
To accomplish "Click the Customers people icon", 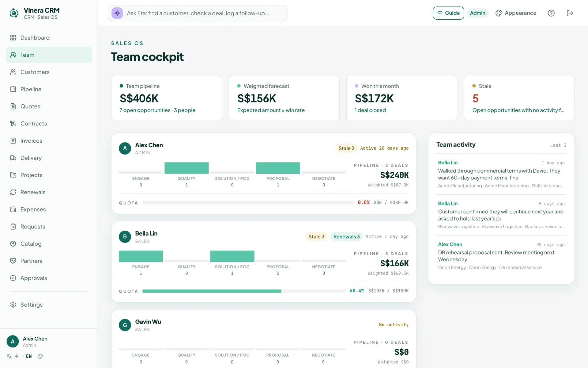I will (13, 72).
